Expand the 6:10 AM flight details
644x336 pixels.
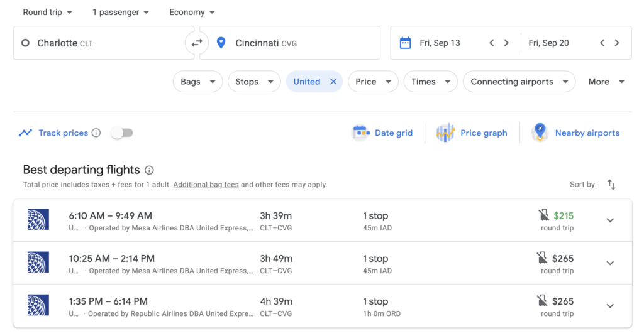(x=610, y=220)
